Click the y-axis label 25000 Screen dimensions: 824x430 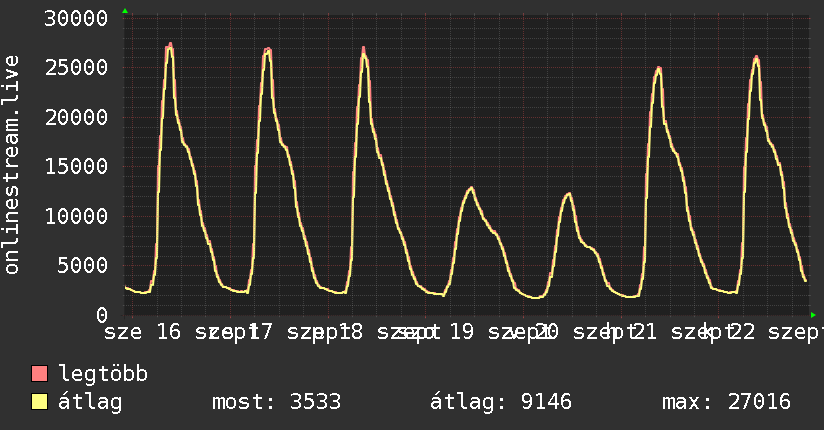coord(76,68)
